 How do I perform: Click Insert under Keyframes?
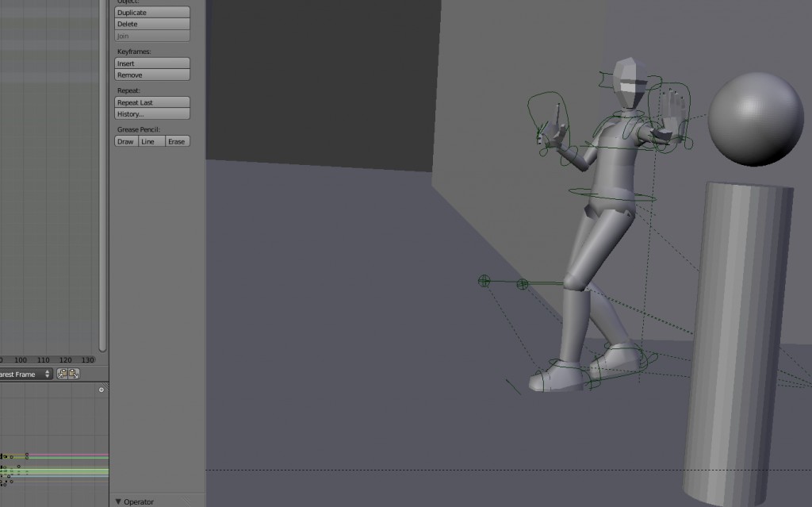point(151,63)
